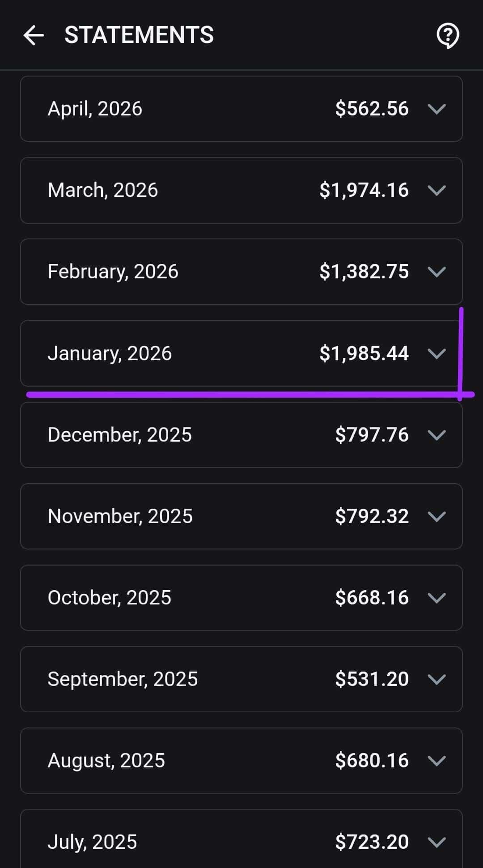Tap the $1,974.16 amount for March
483x868 pixels.
pos(364,190)
